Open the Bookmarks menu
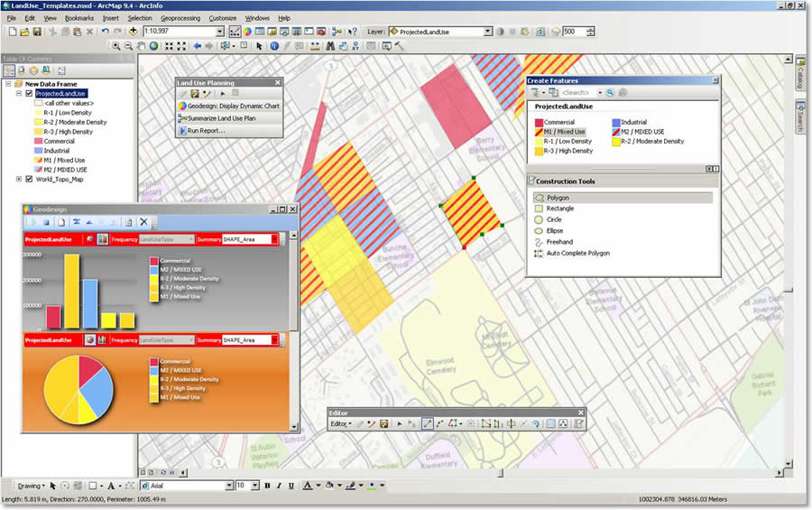Image resolution: width=812 pixels, height=510 pixels. pos(79,18)
